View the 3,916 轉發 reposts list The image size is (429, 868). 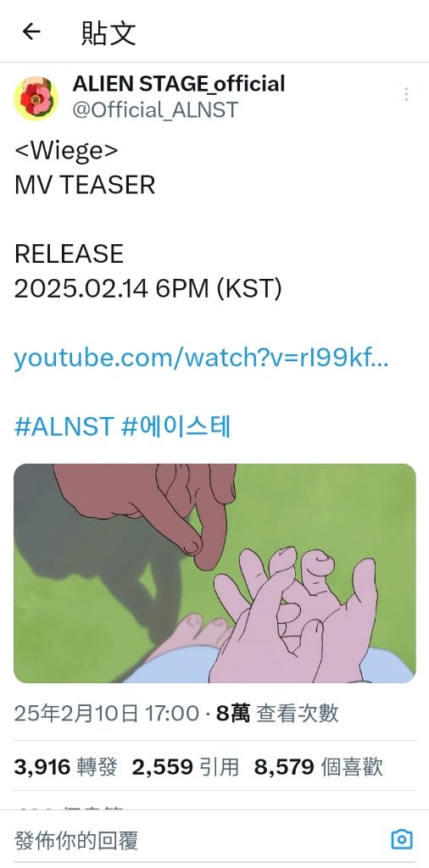66,767
